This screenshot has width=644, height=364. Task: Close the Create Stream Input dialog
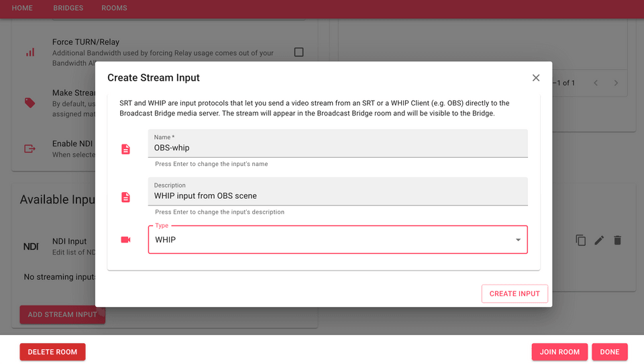pos(536,78)
